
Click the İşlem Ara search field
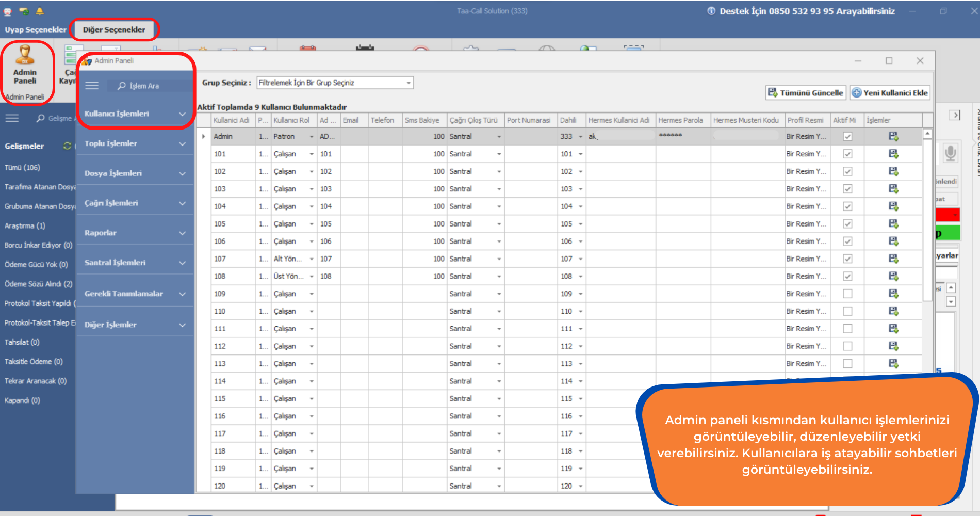pos(150,86)
